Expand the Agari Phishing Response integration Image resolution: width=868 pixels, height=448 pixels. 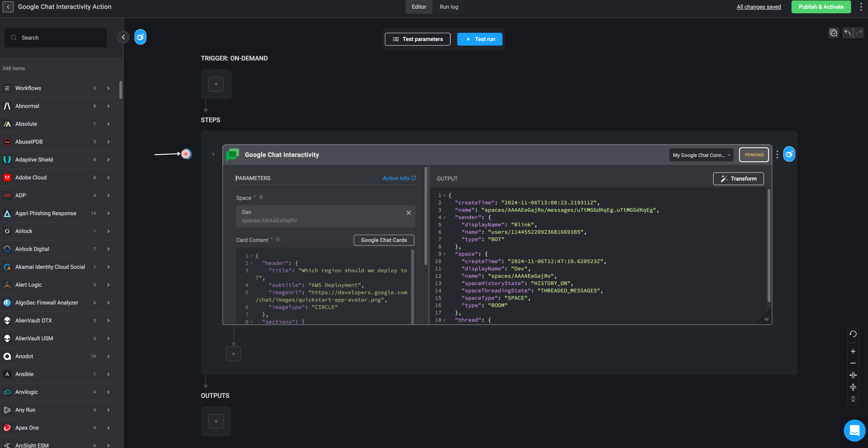pyautogui.click(x=108, y=213)
